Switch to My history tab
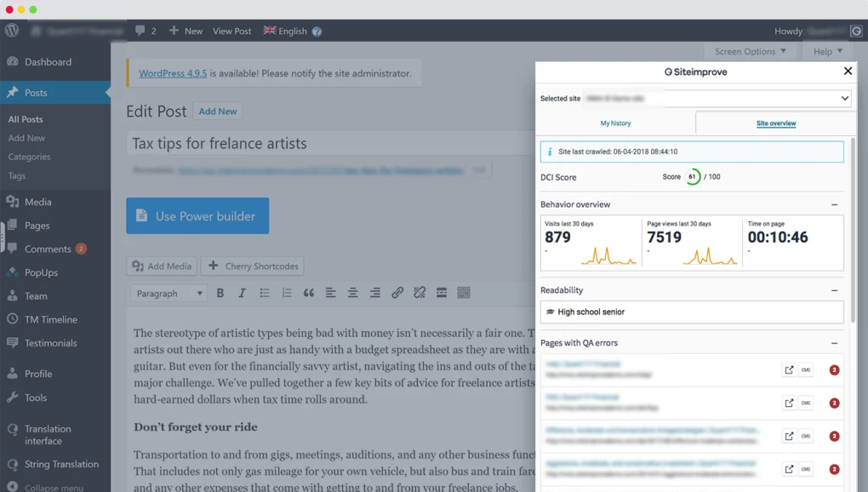This screenshot has height=492, width=868. click(615, 123)
